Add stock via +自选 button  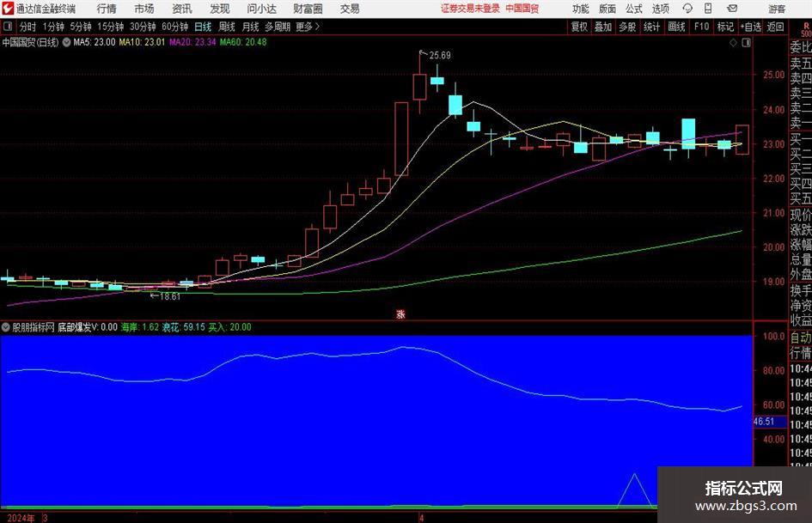(x=750, y=27)
